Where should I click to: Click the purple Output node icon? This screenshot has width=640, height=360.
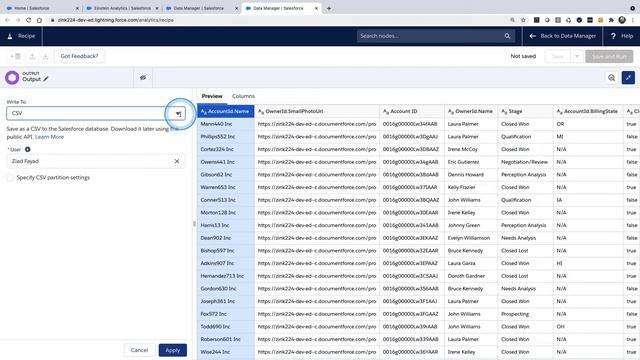(12, 78)
